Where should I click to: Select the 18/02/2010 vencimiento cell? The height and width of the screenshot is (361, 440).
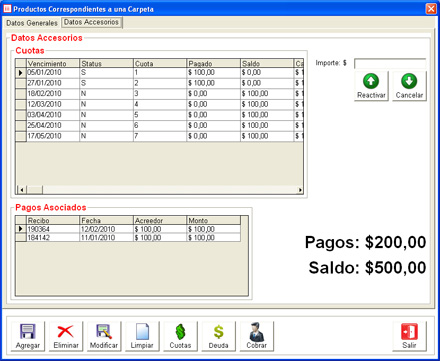[53, 94]
